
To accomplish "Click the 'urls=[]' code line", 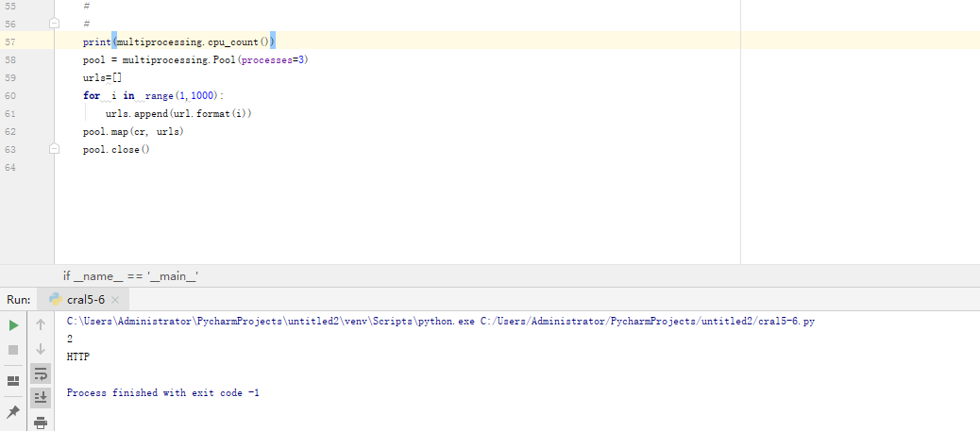I will pyautogui.click(x=103, y=78).
